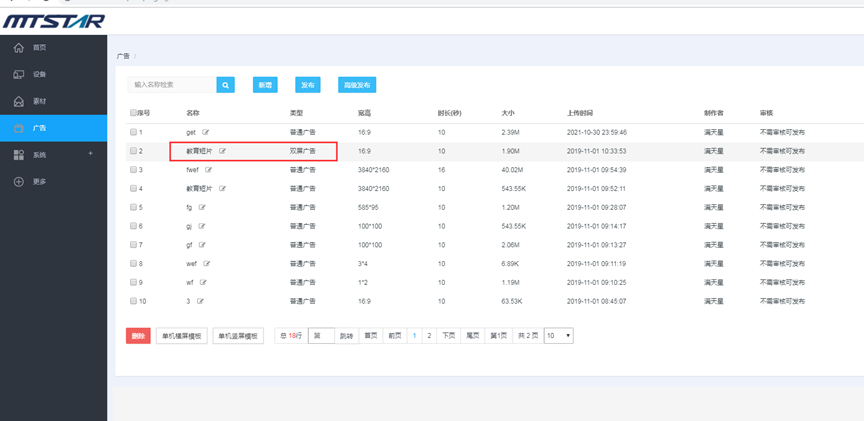Open the 首页 home icon in sidebar

(19, 47)
